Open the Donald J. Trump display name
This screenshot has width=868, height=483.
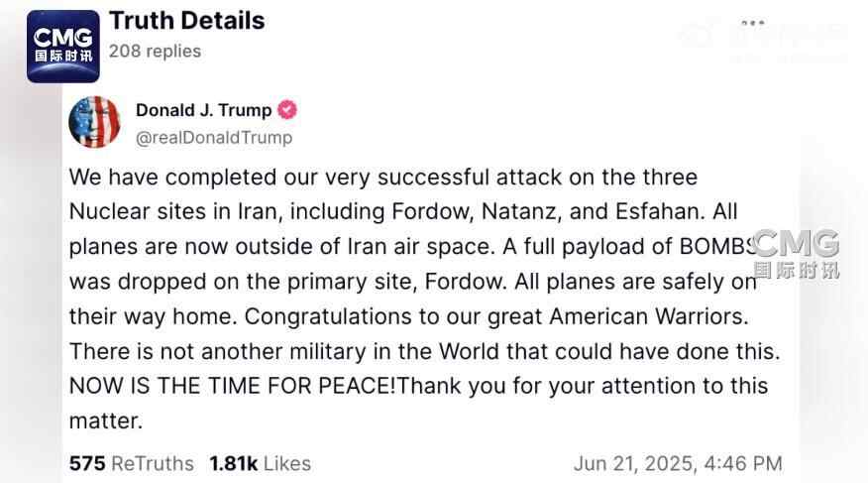click(x=203, y=110)
